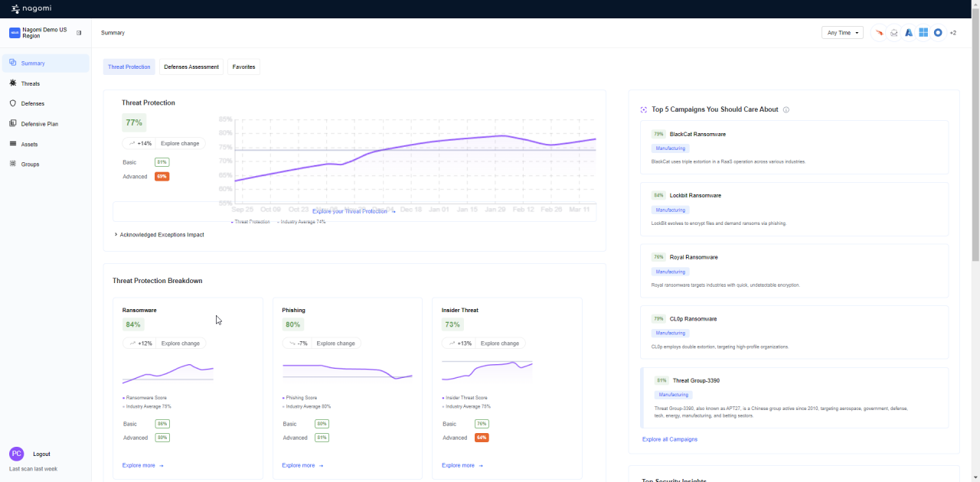
Task: Click the Assets stacked-lines icon in the sidebar
Action: click(x=13, y=144)
